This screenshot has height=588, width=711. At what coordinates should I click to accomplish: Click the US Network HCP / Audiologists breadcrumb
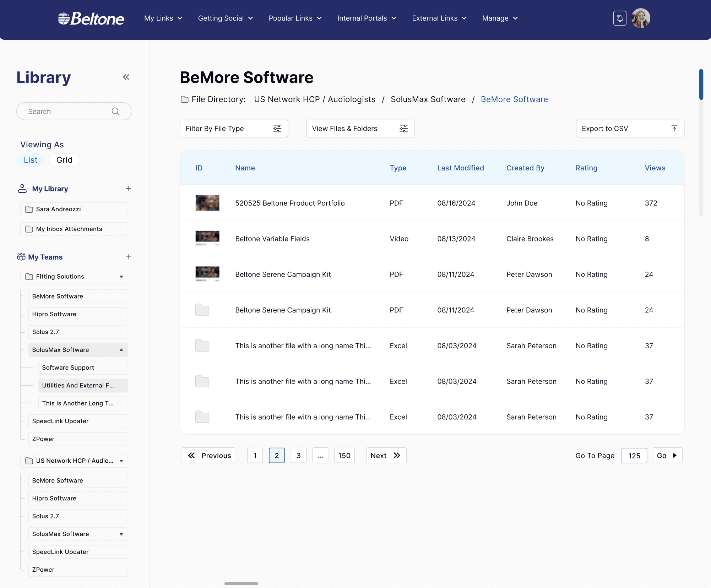(x=315, y=99)
